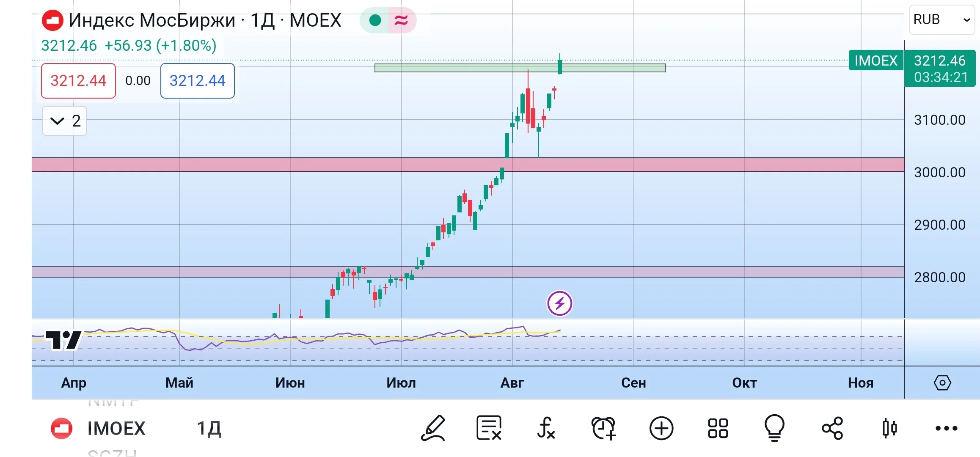
Task: Select the purple zone near 2800
Action: (468, 272)
